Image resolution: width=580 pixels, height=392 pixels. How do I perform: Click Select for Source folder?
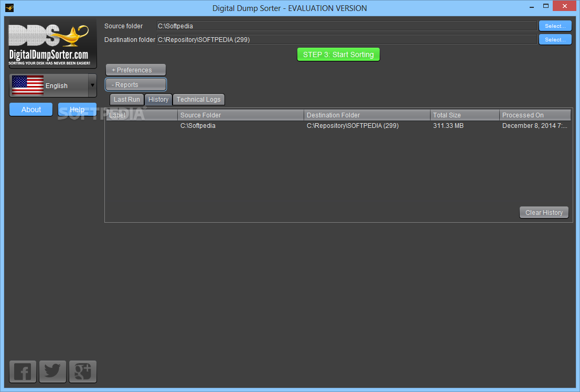click(x=555, y=26)
